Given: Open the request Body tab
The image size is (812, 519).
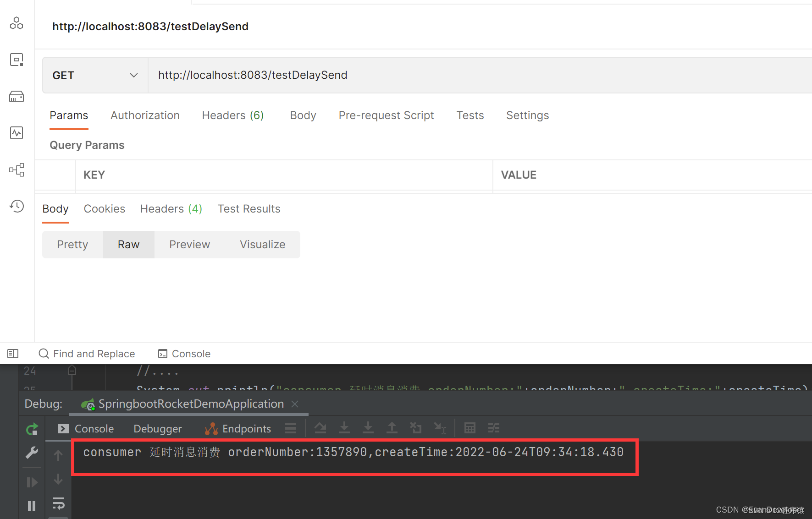Looking at the screenshot, I should pyautogui.click(x=303, y=115).
